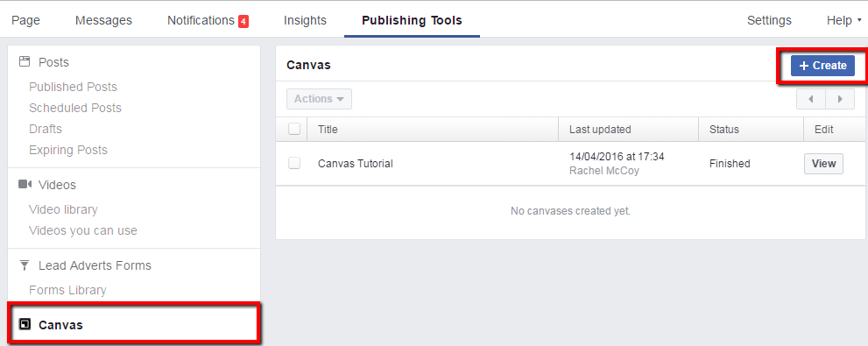
Task: Open Videos you can use
Action: pos(83,230)
